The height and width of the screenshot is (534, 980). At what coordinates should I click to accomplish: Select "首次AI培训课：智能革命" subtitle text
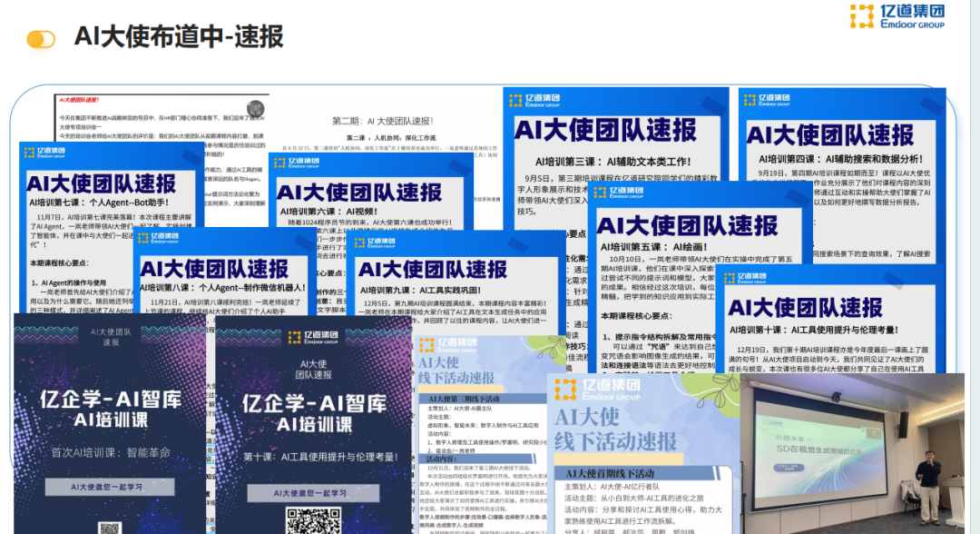point(111,452)
